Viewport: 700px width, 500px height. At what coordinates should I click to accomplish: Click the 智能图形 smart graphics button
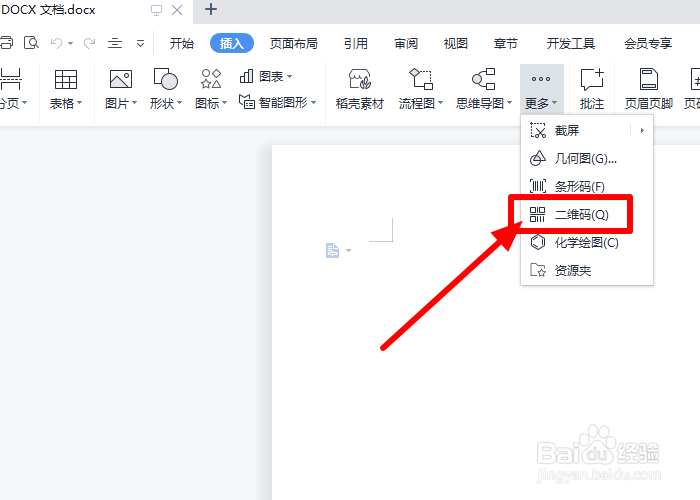tap(277, 102)
